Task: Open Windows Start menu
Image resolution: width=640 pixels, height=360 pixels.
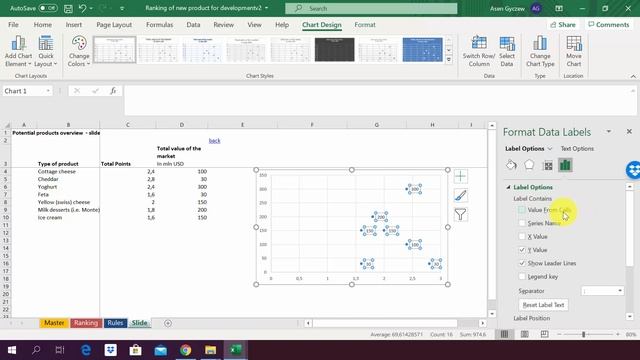Action: click(x=12, y=350)
